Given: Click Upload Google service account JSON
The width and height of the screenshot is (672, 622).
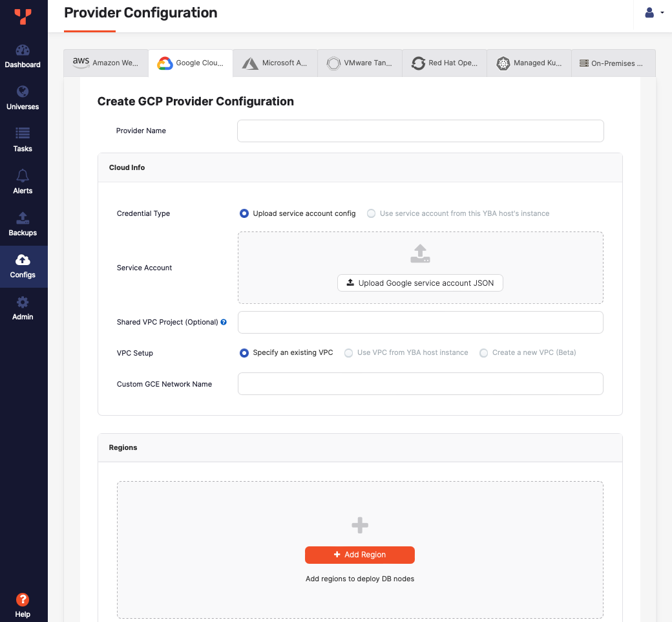Looking at the screenshot, I should [420, 283].
